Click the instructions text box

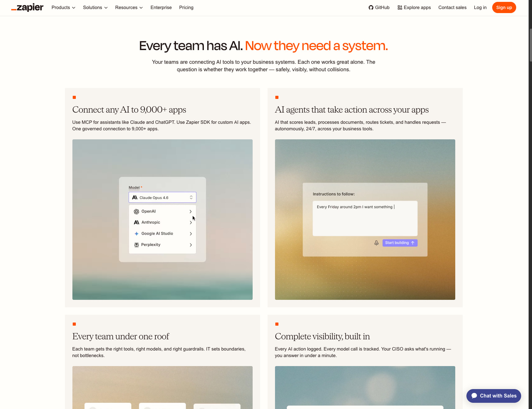click(365, 218)
